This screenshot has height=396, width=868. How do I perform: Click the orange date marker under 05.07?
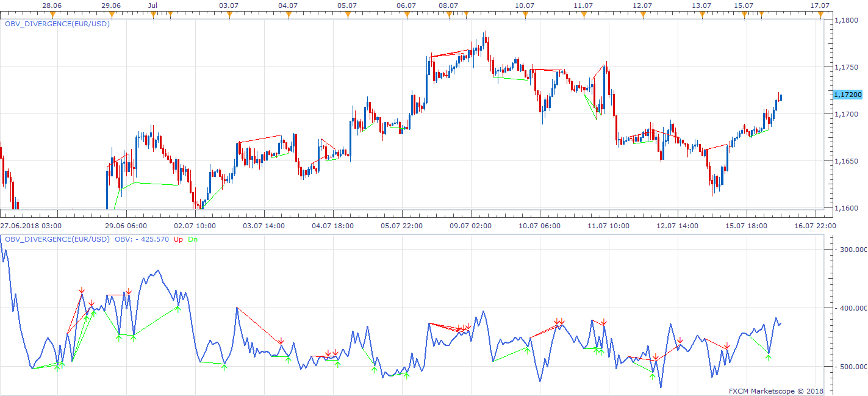pyautogui.click(x=347, y=14)
